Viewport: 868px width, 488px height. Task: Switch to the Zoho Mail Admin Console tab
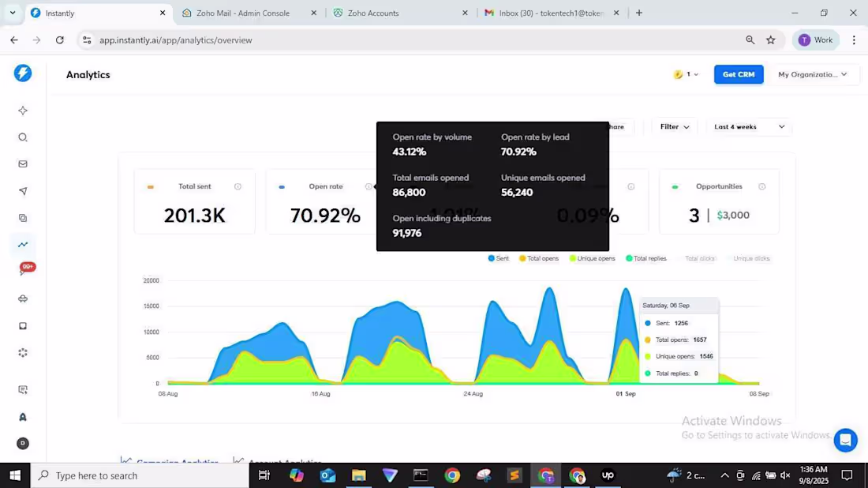click(x=249, y=13)
